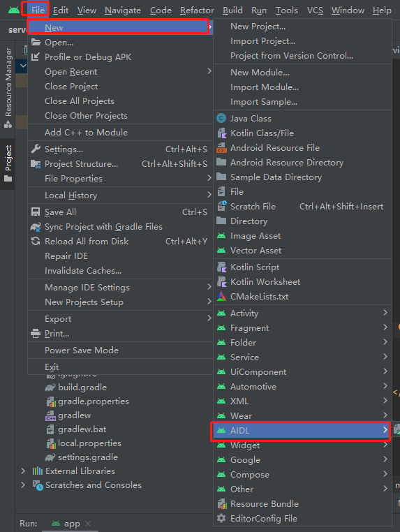Click the Kotlin Class/File icon

coord(221,133)
